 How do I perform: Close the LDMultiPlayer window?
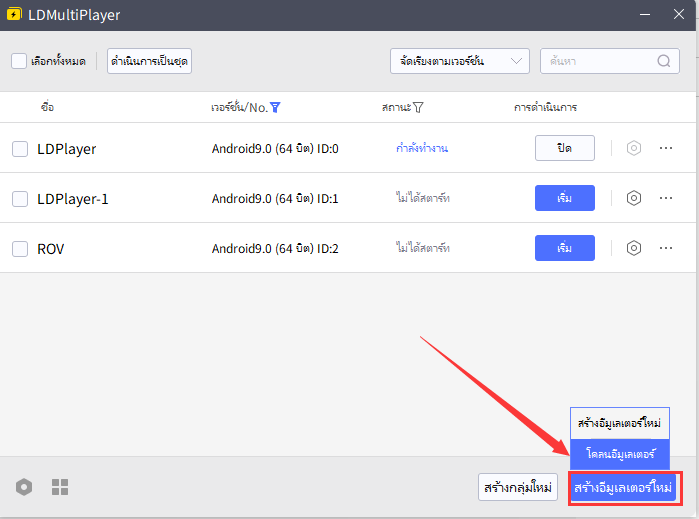pyautogui.click(x=679, y=14)
